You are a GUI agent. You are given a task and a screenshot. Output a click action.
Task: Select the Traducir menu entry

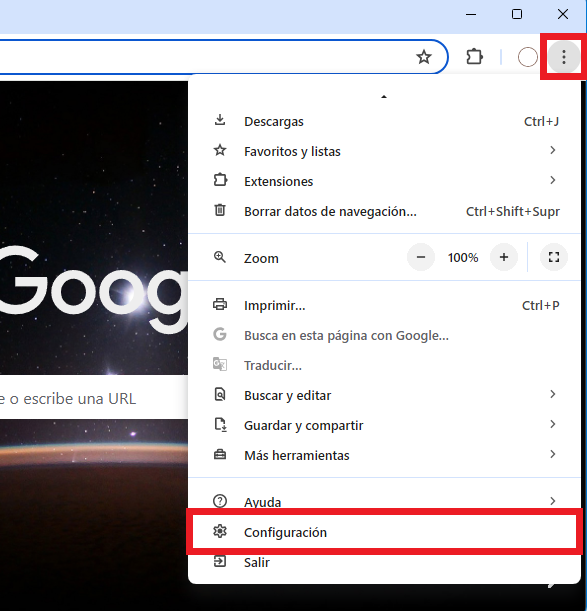pos(384,365)
